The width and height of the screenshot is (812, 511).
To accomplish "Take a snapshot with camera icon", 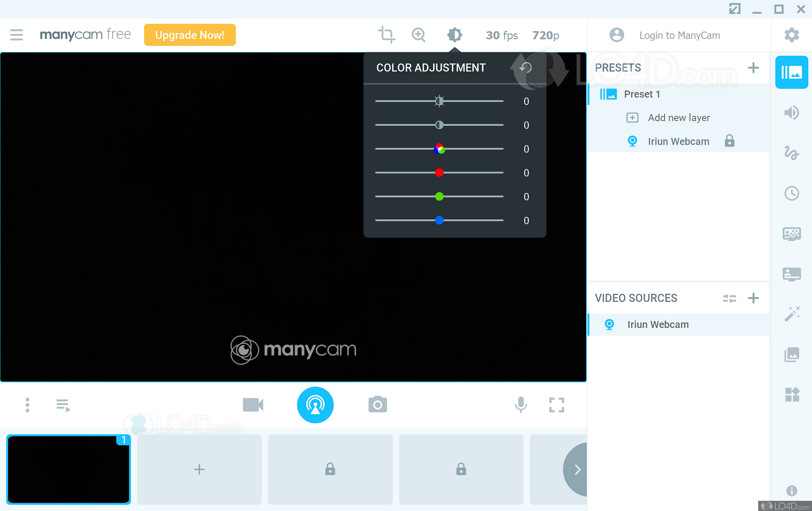I will (377, 405).
